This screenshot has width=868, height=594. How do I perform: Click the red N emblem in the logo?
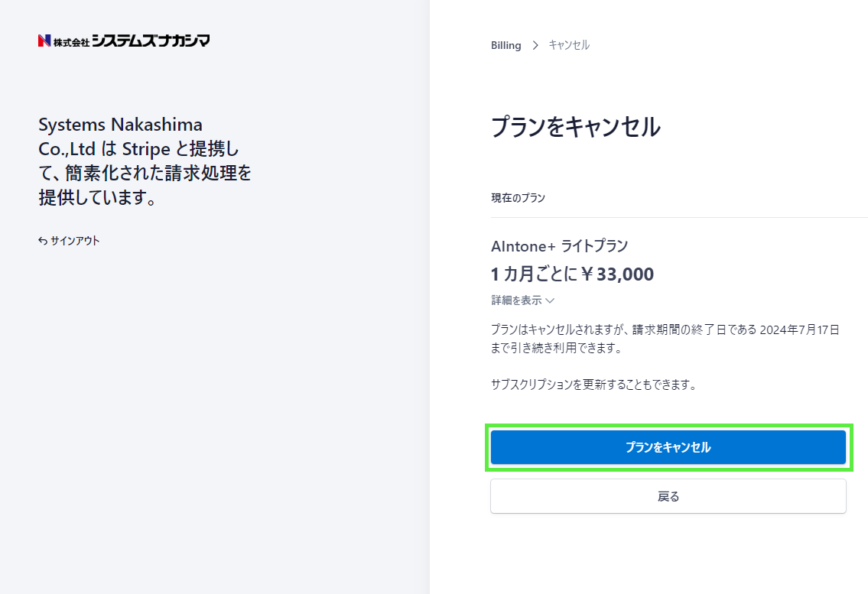coord(44,41)
